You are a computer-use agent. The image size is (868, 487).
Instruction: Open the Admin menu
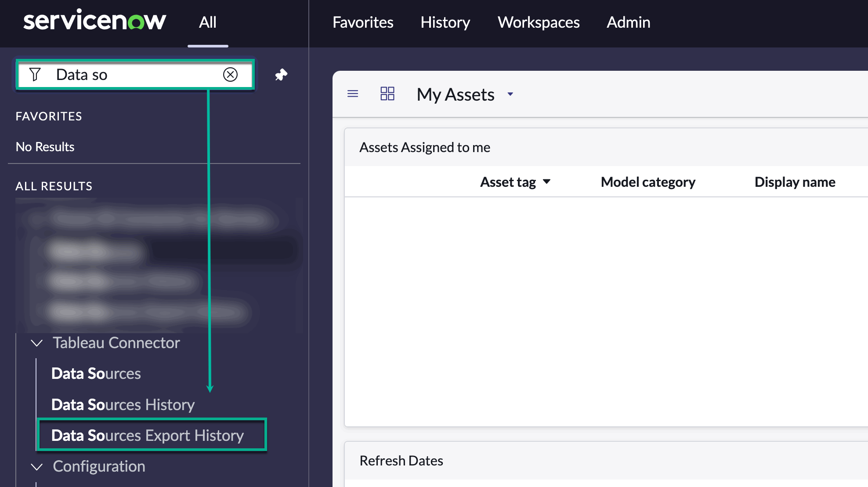click(x=628, y=22)
